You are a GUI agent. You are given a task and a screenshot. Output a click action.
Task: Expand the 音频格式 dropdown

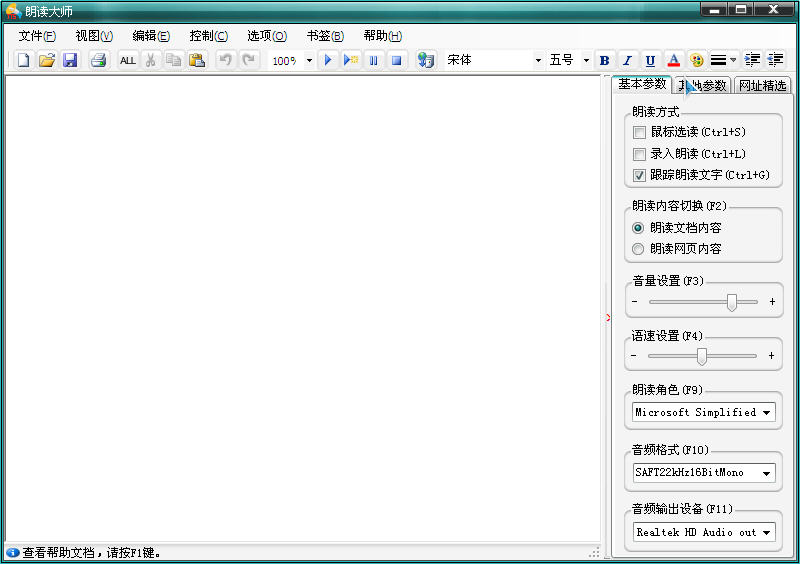coord(767,472)
